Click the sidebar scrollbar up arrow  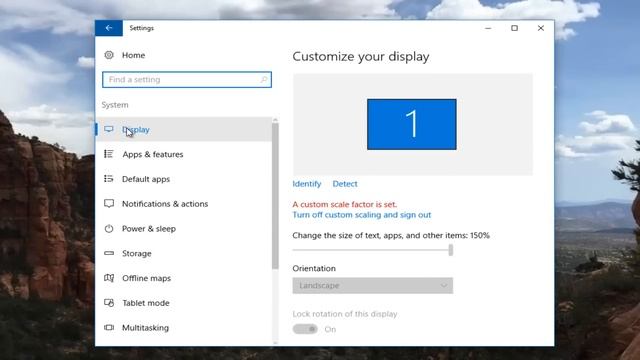click(275, 120)
